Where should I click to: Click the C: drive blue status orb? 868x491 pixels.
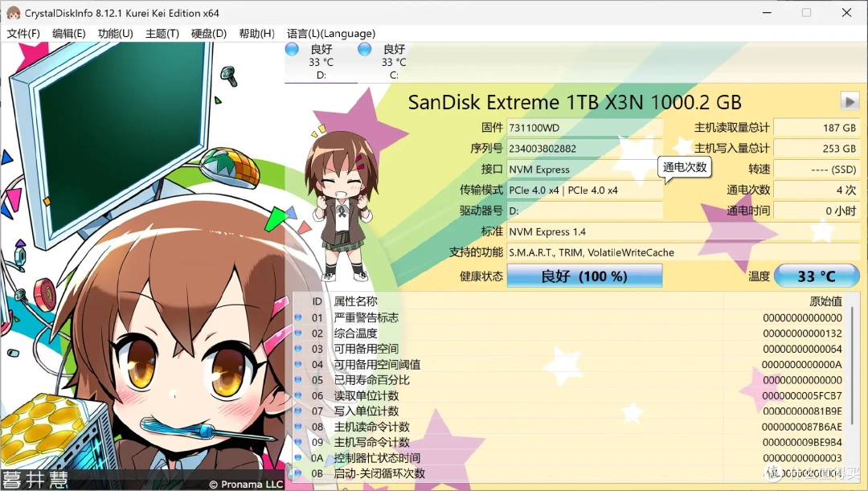pyautogui.click(x=364, y=49)
